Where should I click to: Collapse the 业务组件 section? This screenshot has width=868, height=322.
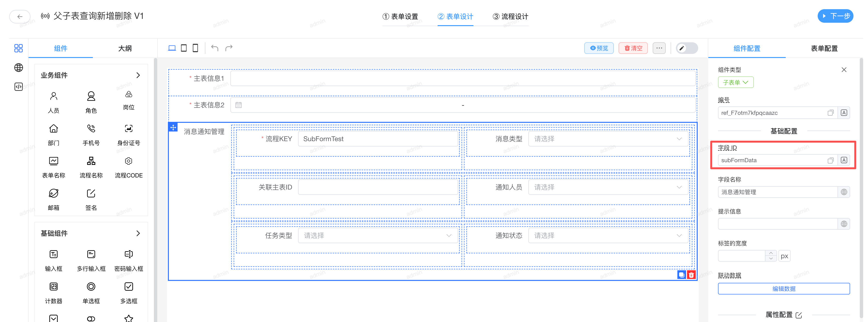138,75
